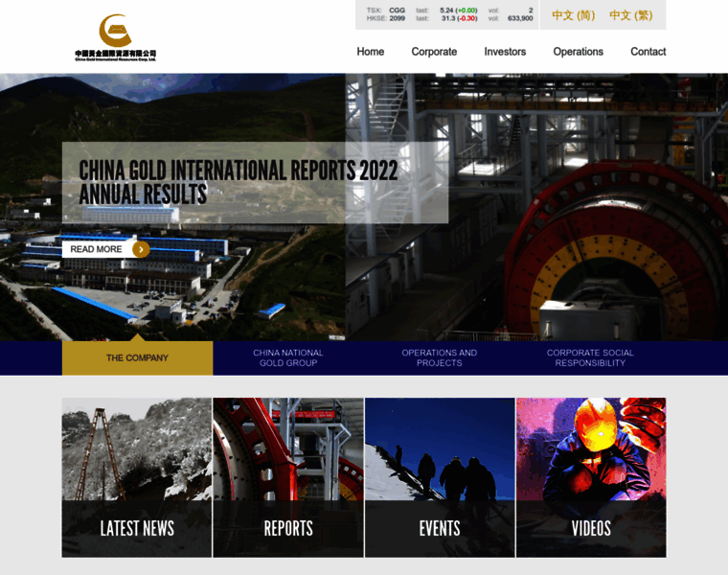Select China National Gold Group tab
Image resolution: width=728 pixels, height=575 pixels.
click(x=288, y=357)
